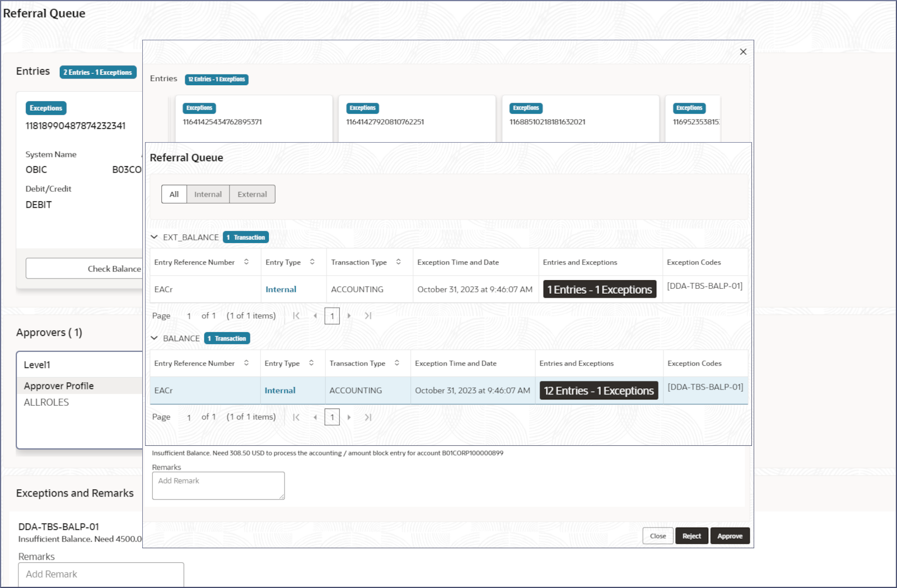897x588 pixels.
Task: Click the 1 Transaction badge beside BALANCE
Action: pyautogui.click(x=227, y=338)
